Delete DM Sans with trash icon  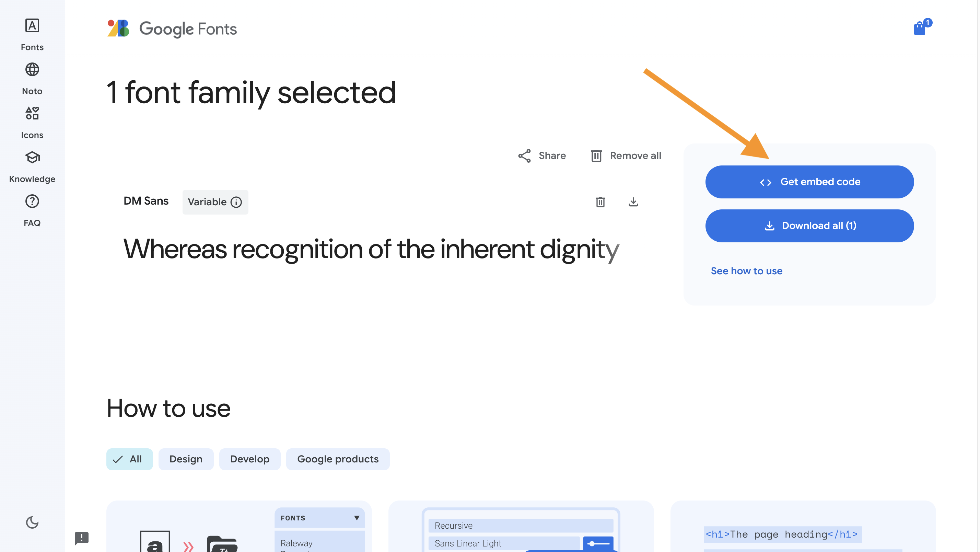(x=600, y=202)
